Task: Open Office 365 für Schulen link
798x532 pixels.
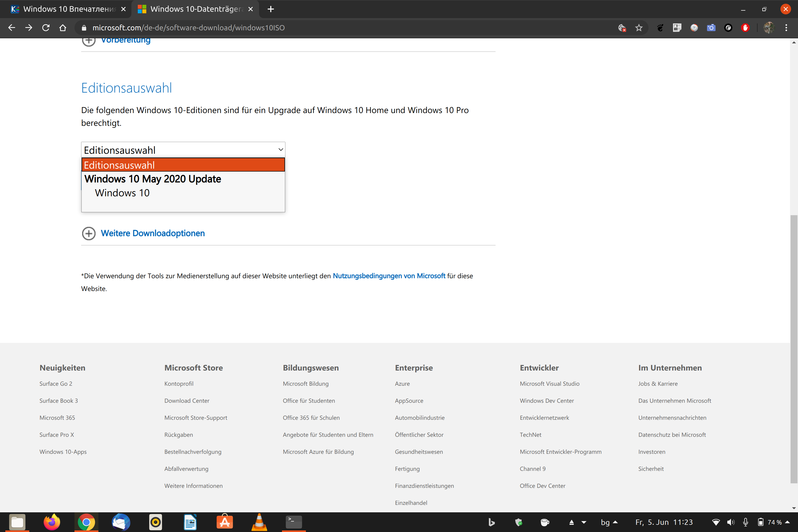Action: (x=311, y=418)
